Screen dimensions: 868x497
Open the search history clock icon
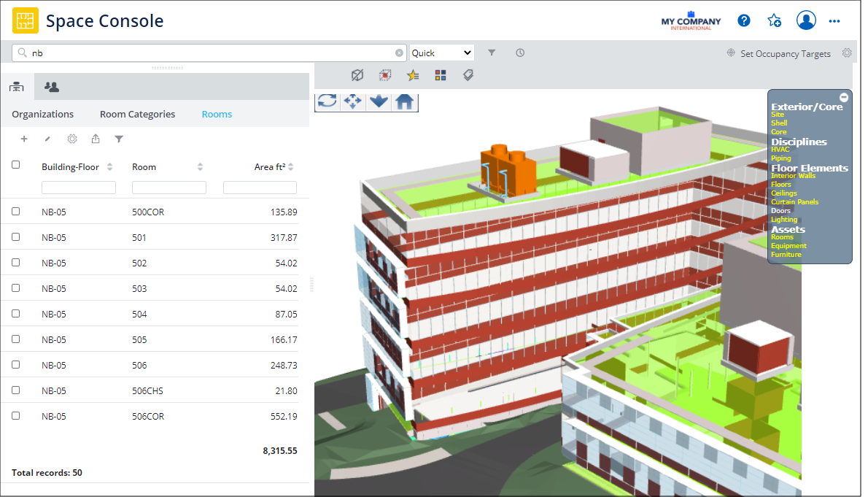520,53
